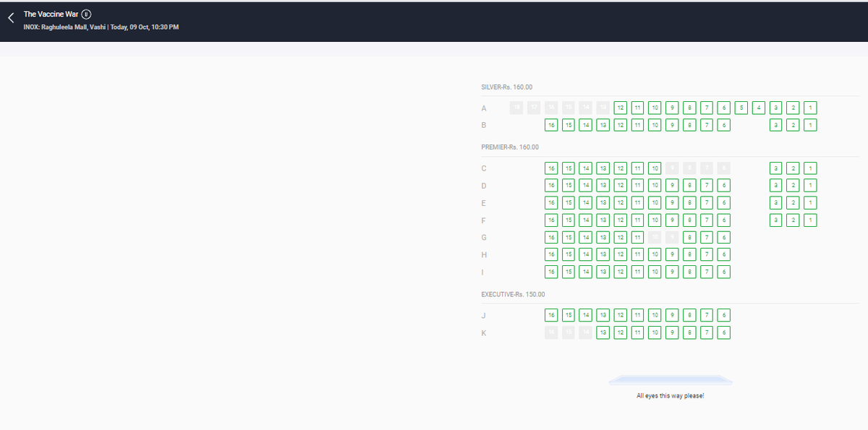The height and width of the screenshot is (430, 868).
Task: Pick seat 4 in row A
Action: pos(759,108)
